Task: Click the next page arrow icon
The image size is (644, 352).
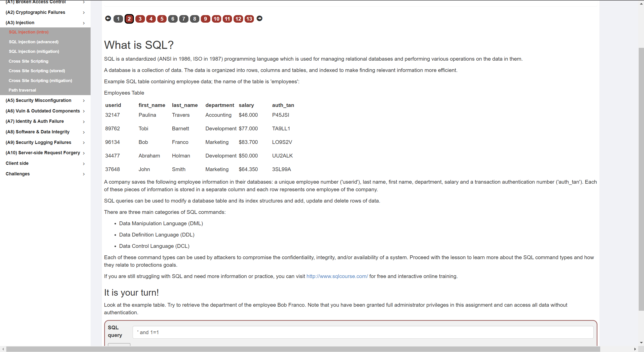Action: pos(259,18)
